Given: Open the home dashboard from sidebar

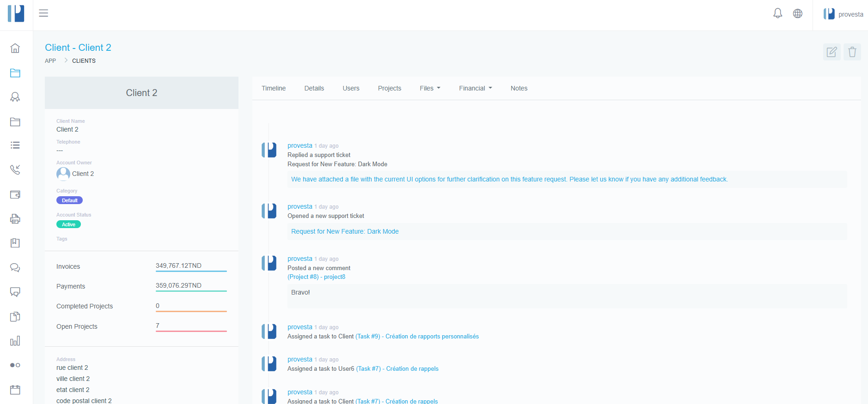Looking at the screenshot, I should [x=15, y=48].
